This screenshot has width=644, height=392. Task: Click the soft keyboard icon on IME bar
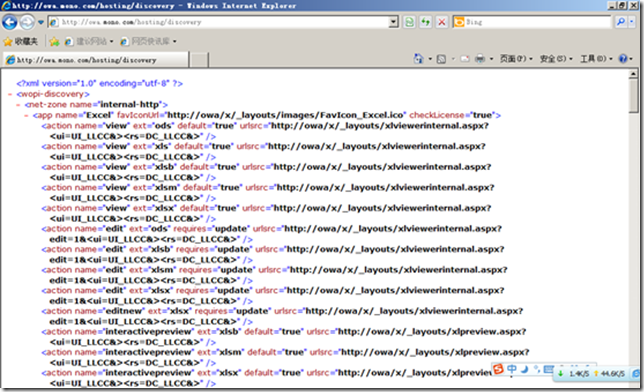point(548,369)
